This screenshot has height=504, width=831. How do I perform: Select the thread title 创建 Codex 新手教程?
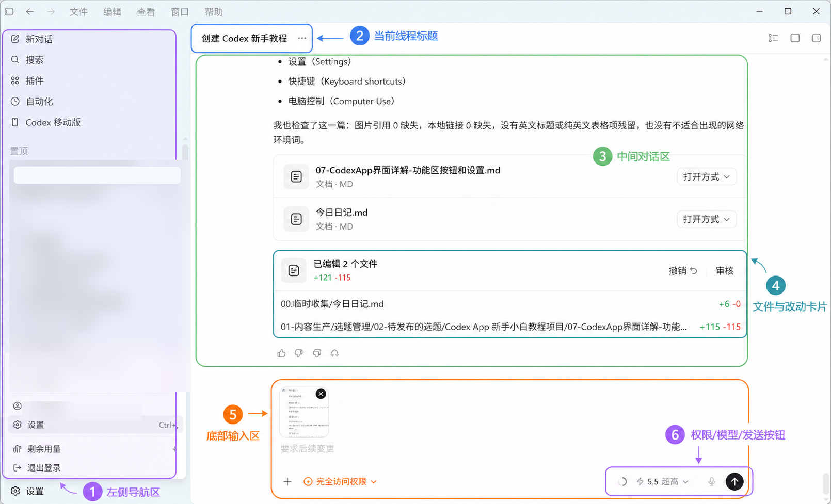(x=244, y=39)
